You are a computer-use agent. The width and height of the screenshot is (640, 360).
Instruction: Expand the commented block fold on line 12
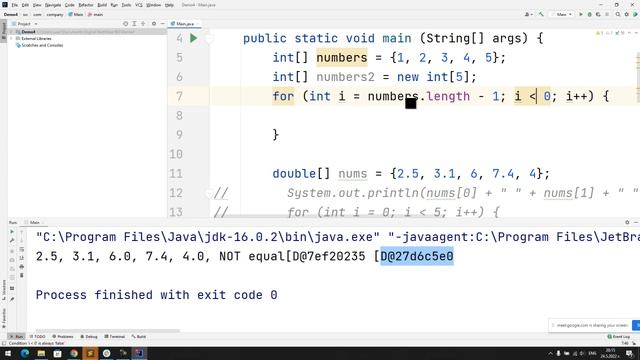click(210, 193)
